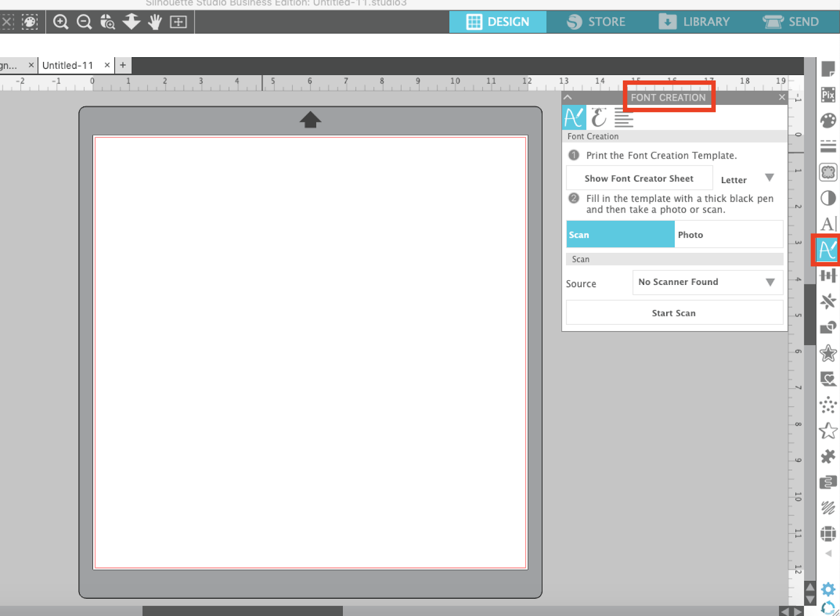
Task: Click the scroll-up arrow at bottom right
Action: pos(810,587)
